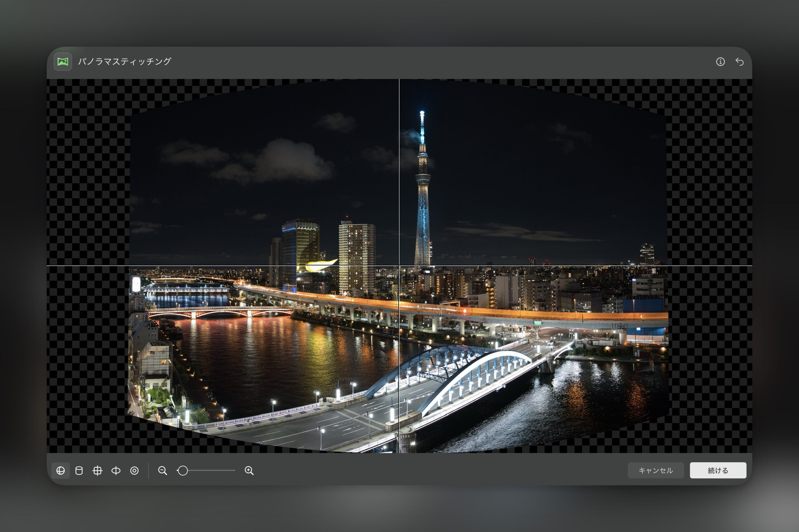Click the right end of zoom slider track
The image size is (799, 532).
(234, 471)
